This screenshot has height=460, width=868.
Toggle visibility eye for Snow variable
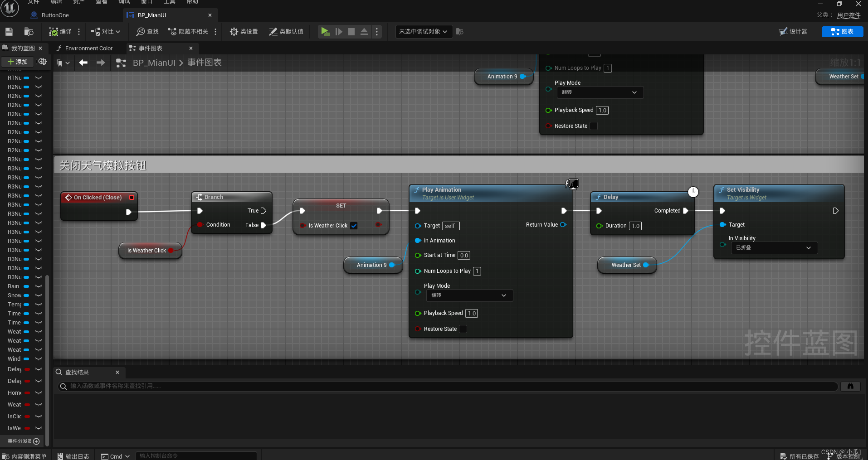tap(39, 295)
